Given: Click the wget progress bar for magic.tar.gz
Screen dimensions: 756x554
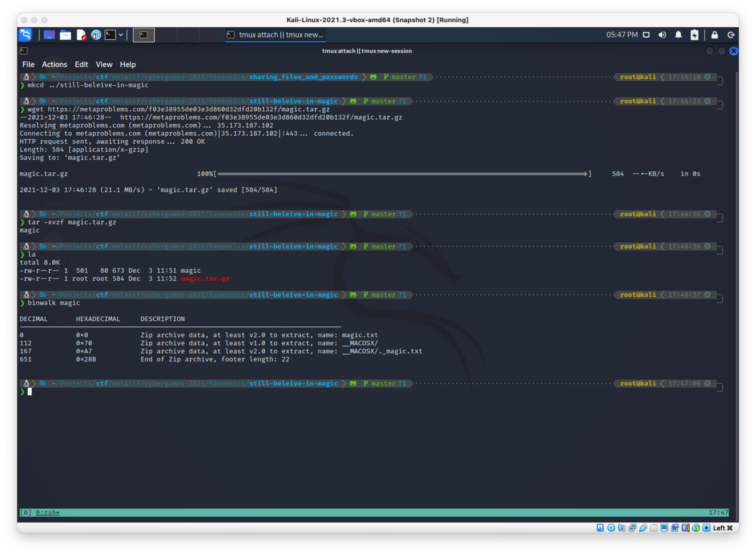Looking at the screenshot, I should pyautogui.click(x=402, y=174).
